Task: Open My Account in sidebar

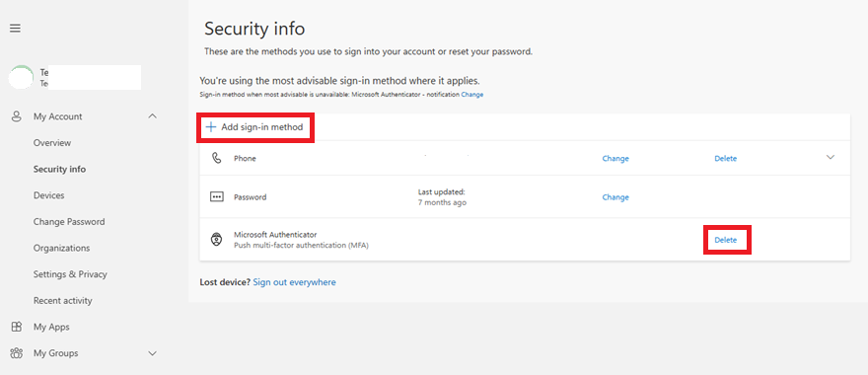Action: tap(57, 116)
